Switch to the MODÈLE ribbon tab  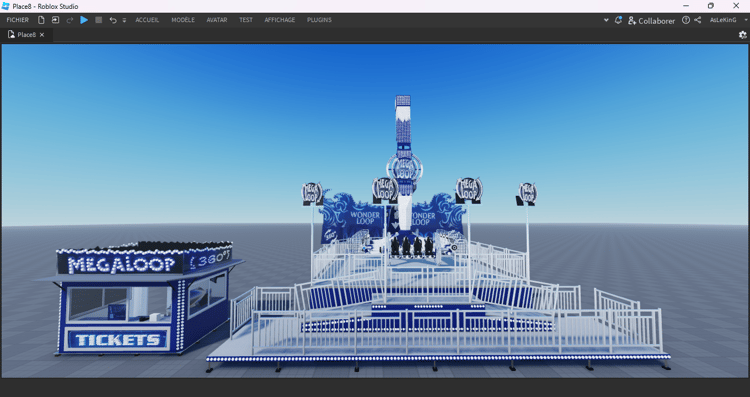183,20
